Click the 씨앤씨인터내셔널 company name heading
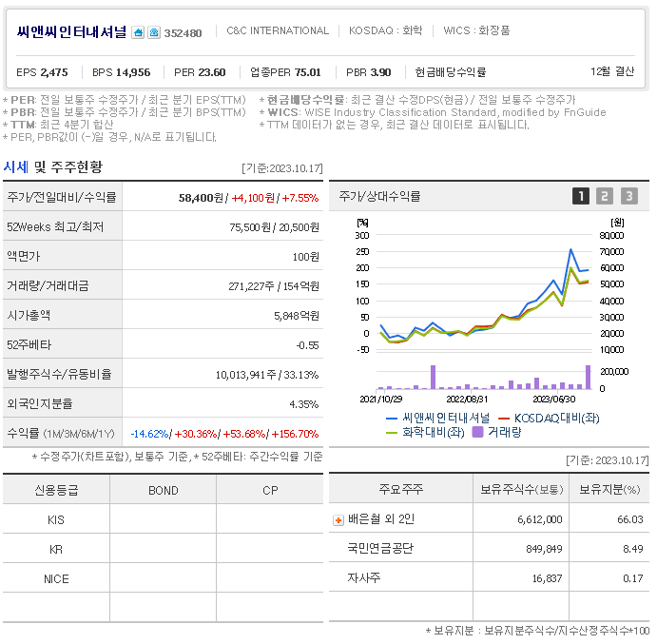 (x=71, y=31)
